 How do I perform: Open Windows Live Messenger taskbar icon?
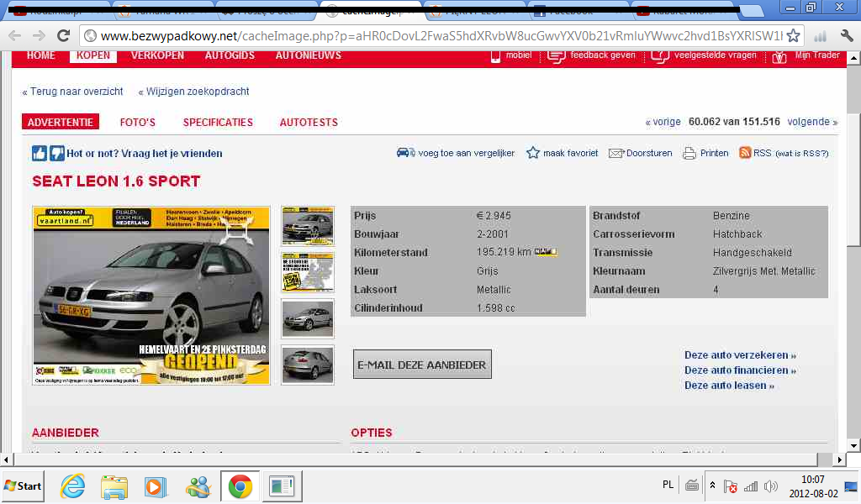pos(198,487)
